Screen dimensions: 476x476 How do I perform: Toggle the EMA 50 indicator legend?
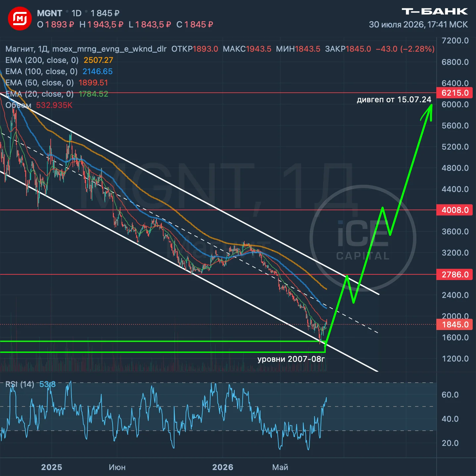coord(57,83)
